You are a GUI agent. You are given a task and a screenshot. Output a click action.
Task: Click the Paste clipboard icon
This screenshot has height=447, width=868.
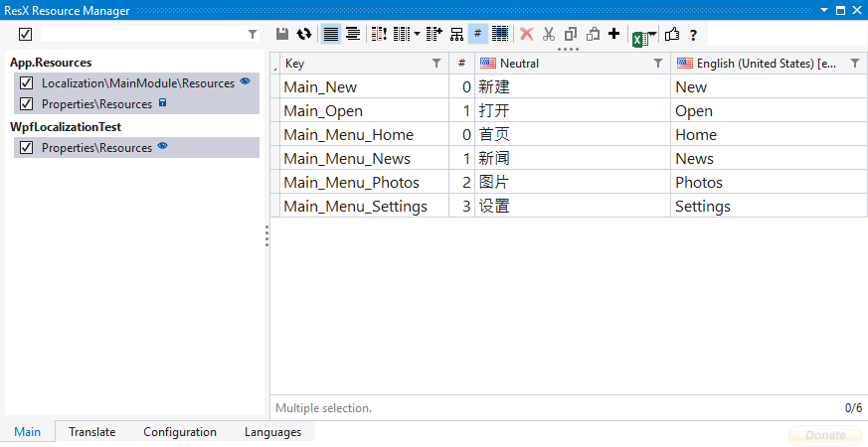coord(593,35)
